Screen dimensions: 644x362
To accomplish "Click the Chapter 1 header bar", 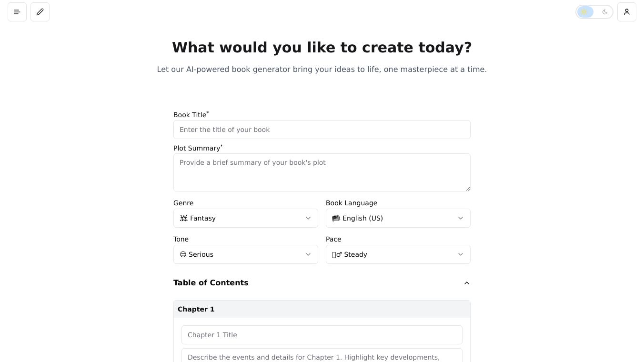I will click(x=322, y=309).
